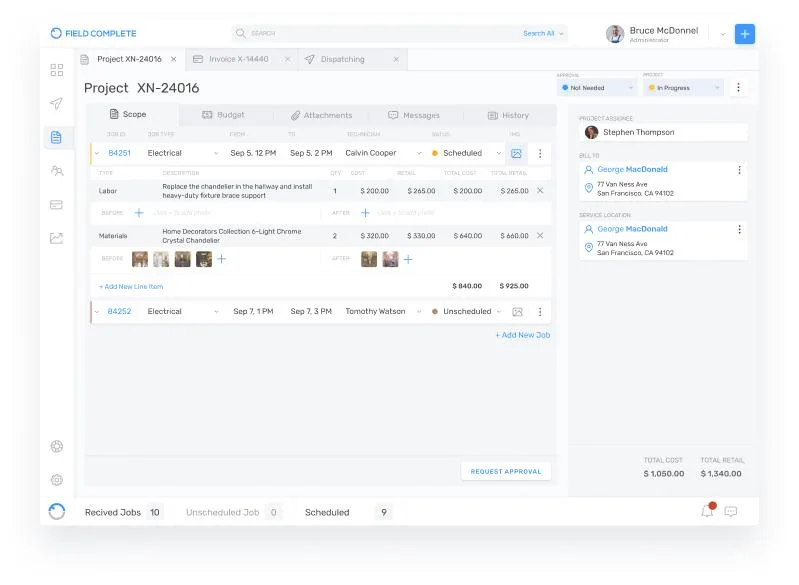
Task: Open technician dropdown for Tomothy Watson
Action: point(419,312)
